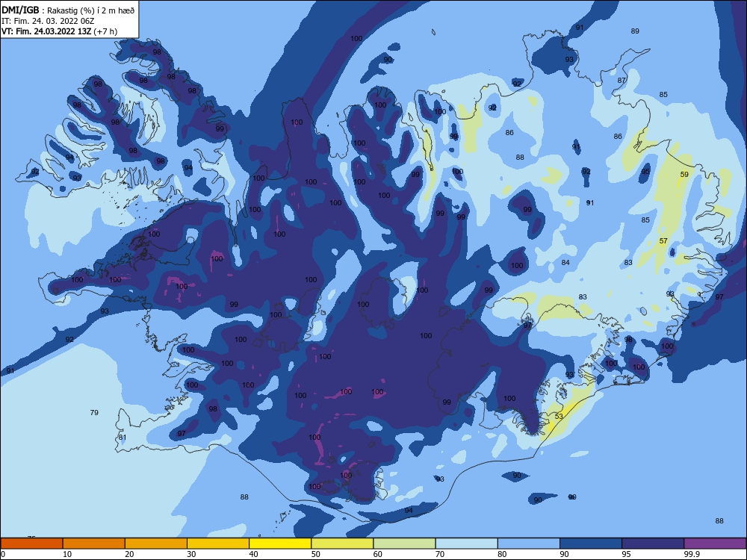
Task: Click the legend scale label "10"
Action: coord(67,554)
